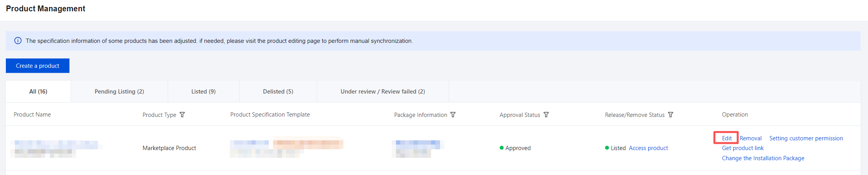Open the Package Information filter icon

click(x=453, y=115)
